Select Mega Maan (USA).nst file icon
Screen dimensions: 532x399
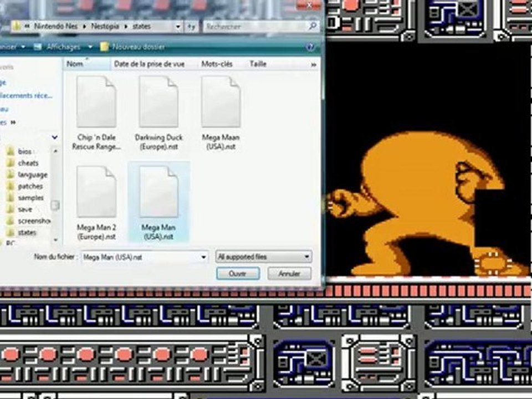[x=221, y=102]
